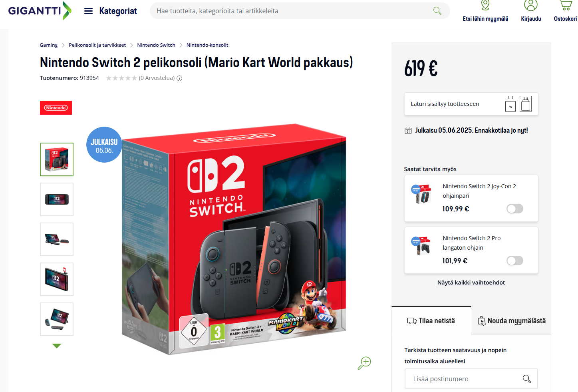
Task: Click the Kirjaudu user account icon
Action: point(531,5)
